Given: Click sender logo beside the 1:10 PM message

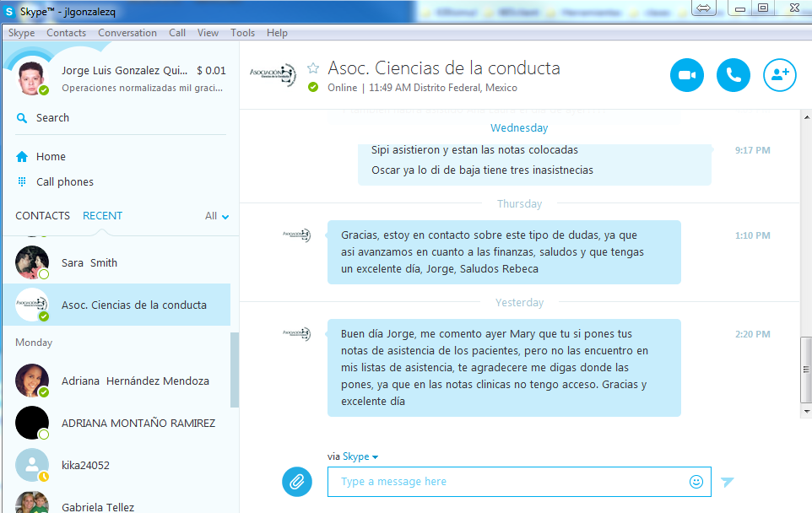Looking at the screenshot, I should pos(297,235).
